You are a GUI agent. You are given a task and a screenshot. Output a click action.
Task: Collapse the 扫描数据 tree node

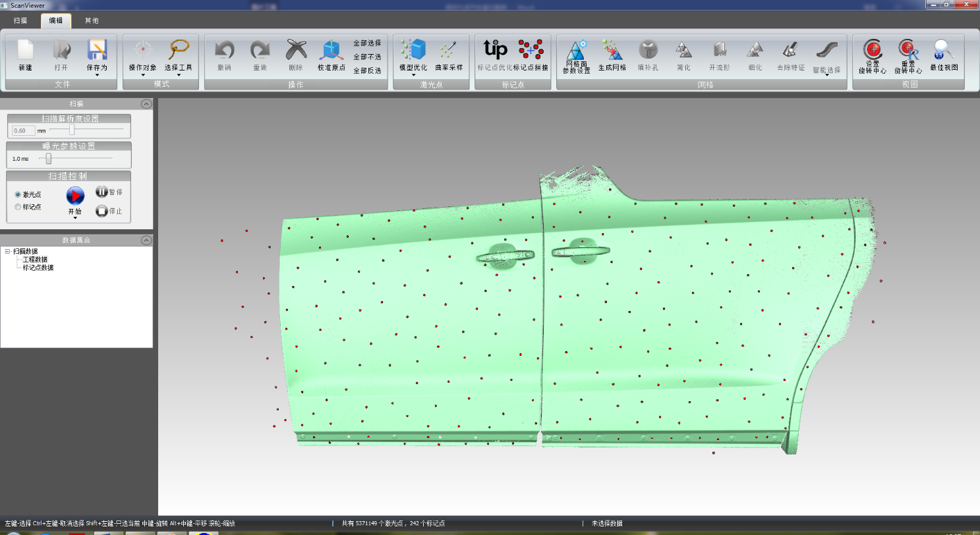point(7,251)
